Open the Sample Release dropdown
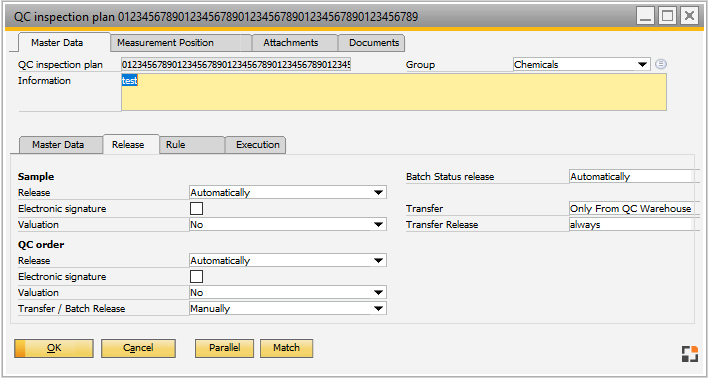 tap(288, 193)
